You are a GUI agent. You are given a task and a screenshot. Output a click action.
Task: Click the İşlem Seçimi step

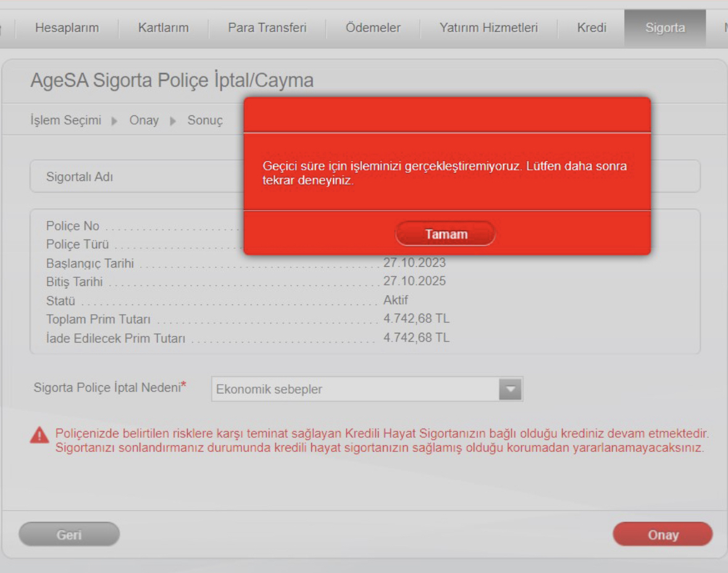[65, 120]
